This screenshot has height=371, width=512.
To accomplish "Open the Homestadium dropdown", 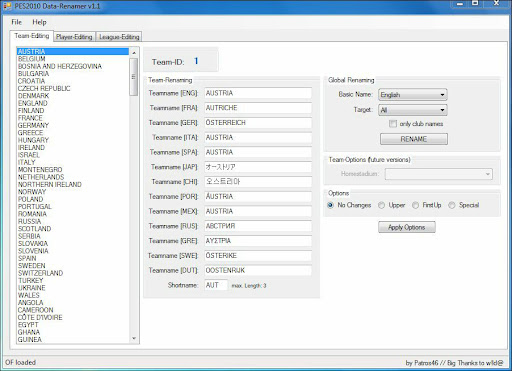I will pos(439,174).
